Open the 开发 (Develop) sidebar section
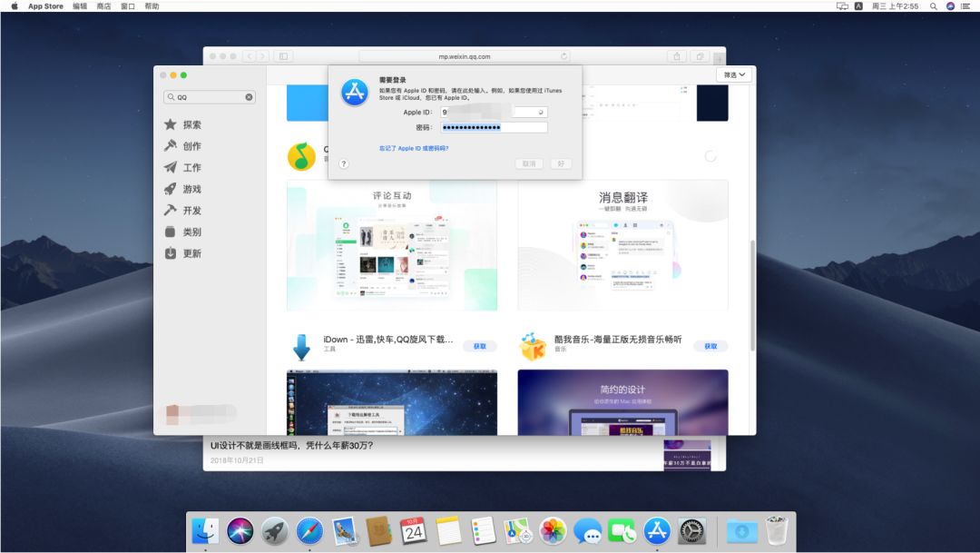This screenshot has width=980, height=553. pyautogui.click(x=183, y=210)
